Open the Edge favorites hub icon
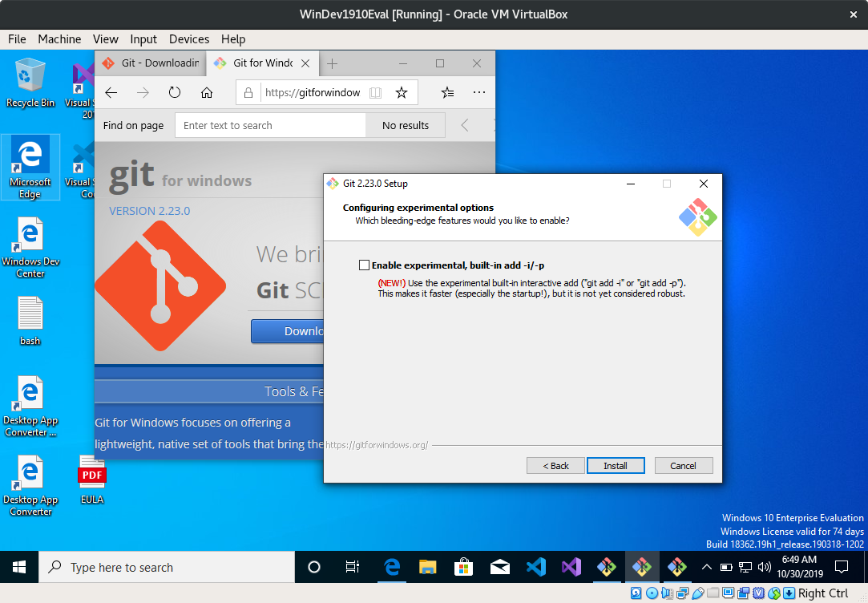868x603 pixels. [447, 92]
